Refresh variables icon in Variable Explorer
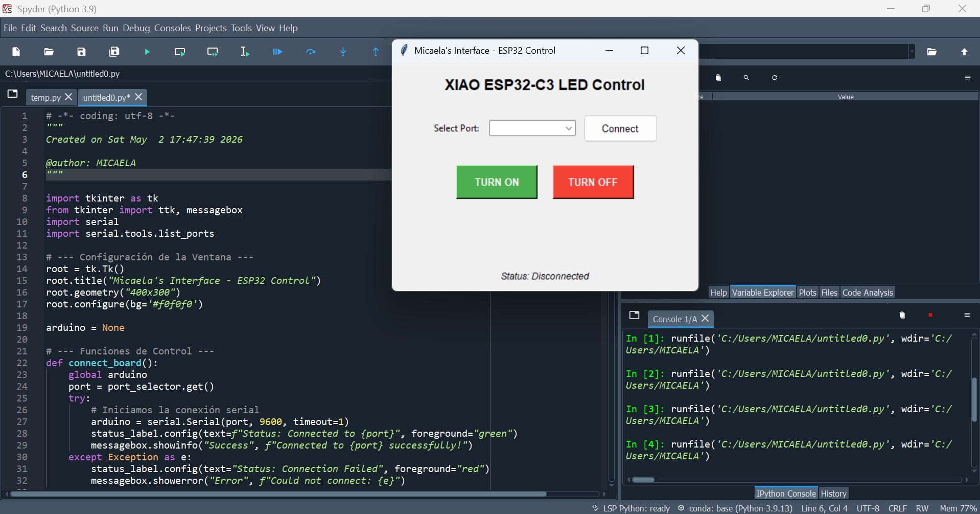The height and width of the screenshot is (514, 980). (x=775, y=78)
